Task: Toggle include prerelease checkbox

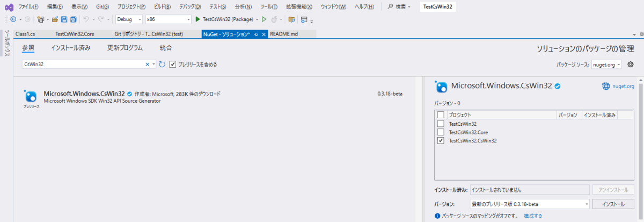Action: [x=173, y=65]
